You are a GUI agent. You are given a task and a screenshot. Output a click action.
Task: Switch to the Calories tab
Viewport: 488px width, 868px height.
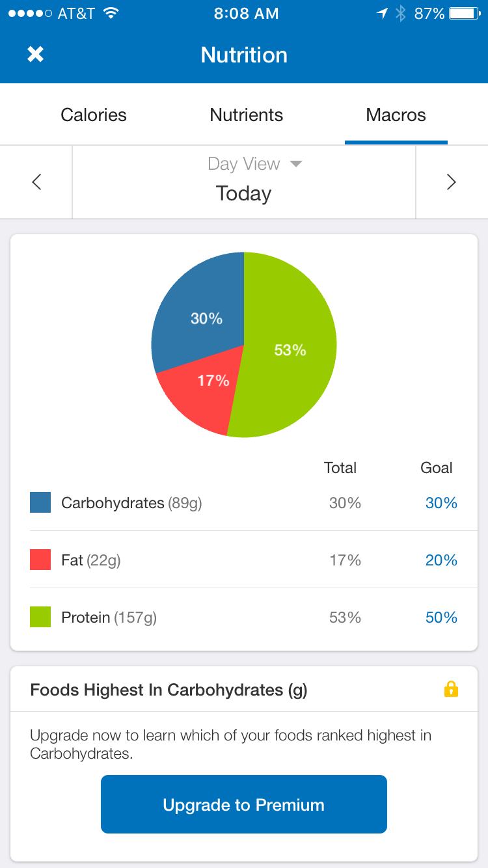coord(94,115)
